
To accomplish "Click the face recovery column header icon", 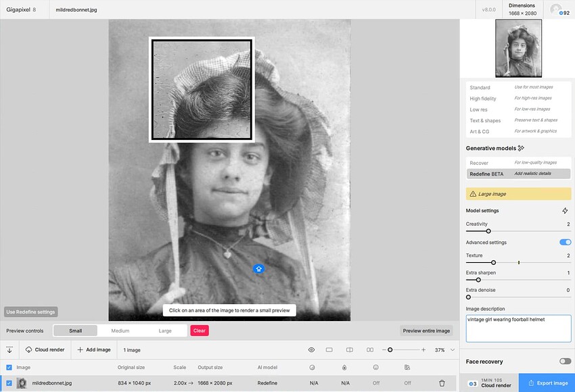I will 376,367.
